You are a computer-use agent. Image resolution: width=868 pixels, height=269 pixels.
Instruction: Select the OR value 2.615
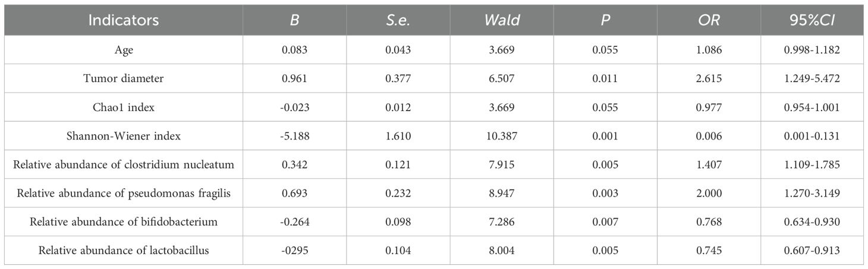tap(708, 78)
